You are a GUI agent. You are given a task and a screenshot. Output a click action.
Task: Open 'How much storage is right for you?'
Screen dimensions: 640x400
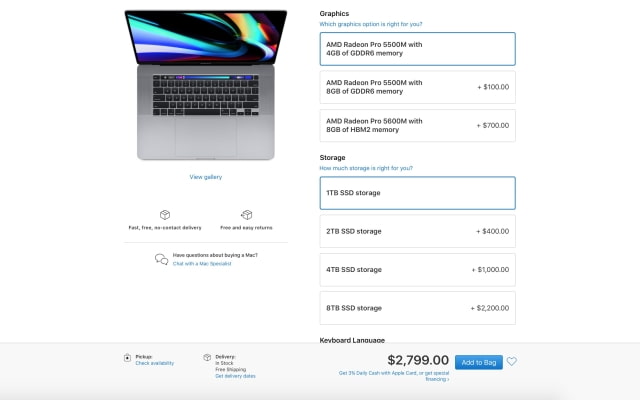pyautogui.click(x=366, y=168)
